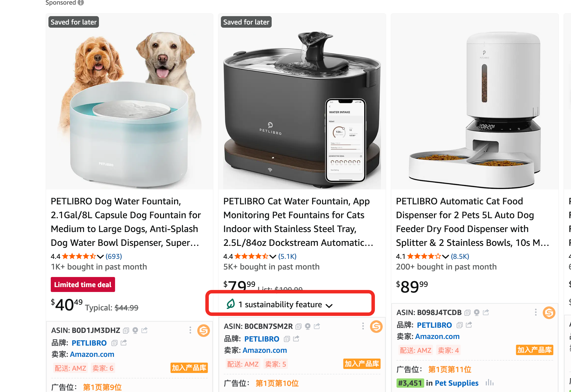
Task: Expand rating breakdown for the automatic cat feeder
Action: pos(445,256)
